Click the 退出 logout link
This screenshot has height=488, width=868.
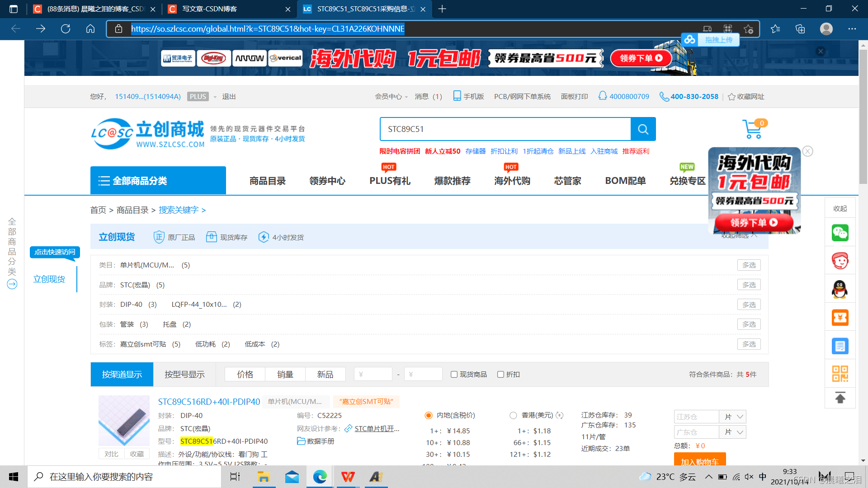(229, 97)
